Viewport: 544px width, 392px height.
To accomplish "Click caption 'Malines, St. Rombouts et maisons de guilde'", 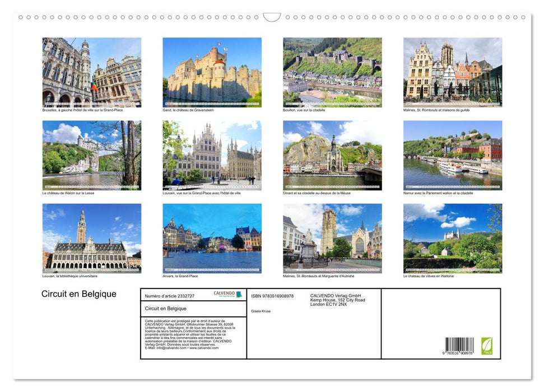I will click(x=436, y=110).
